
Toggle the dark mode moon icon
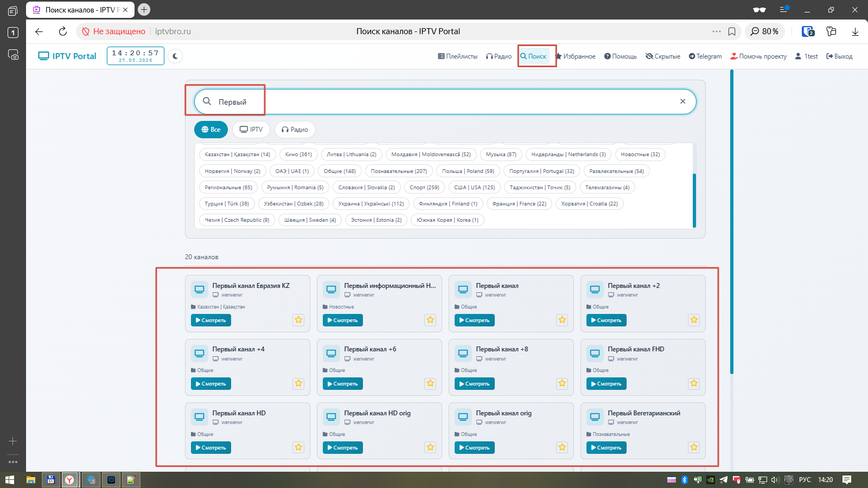(x=175, y=56)
